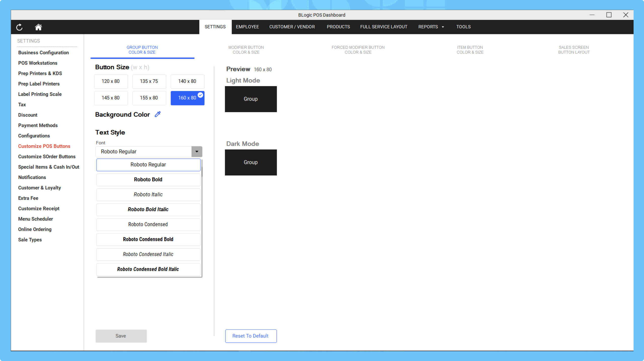
Task: Pick the 145 x 80 button size
Action: point(111,98)
